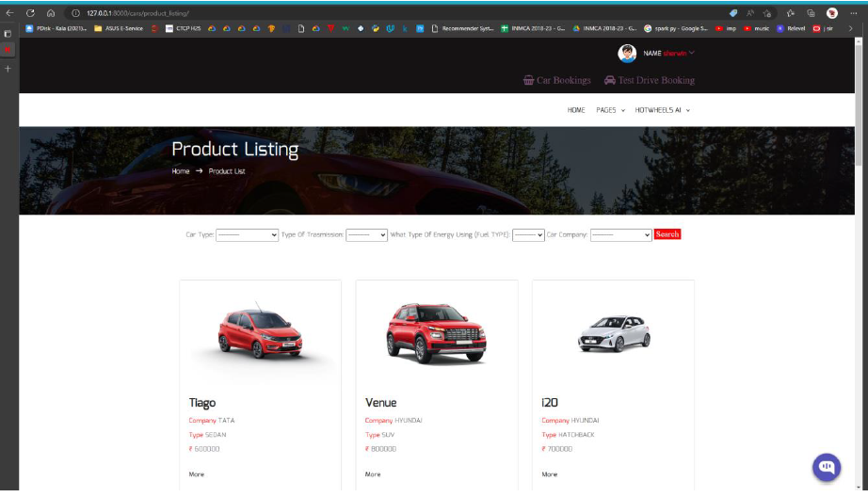Open the chat support bubble icon

[x=826, y=467]
